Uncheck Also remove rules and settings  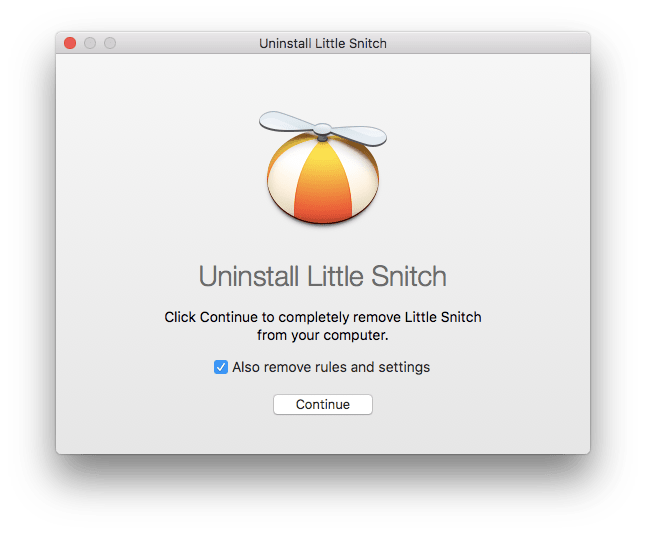click(x=221, y=367)
